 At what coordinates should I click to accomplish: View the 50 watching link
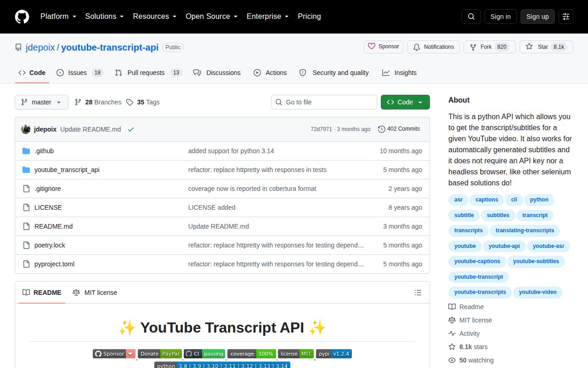(x=471, y=360)
